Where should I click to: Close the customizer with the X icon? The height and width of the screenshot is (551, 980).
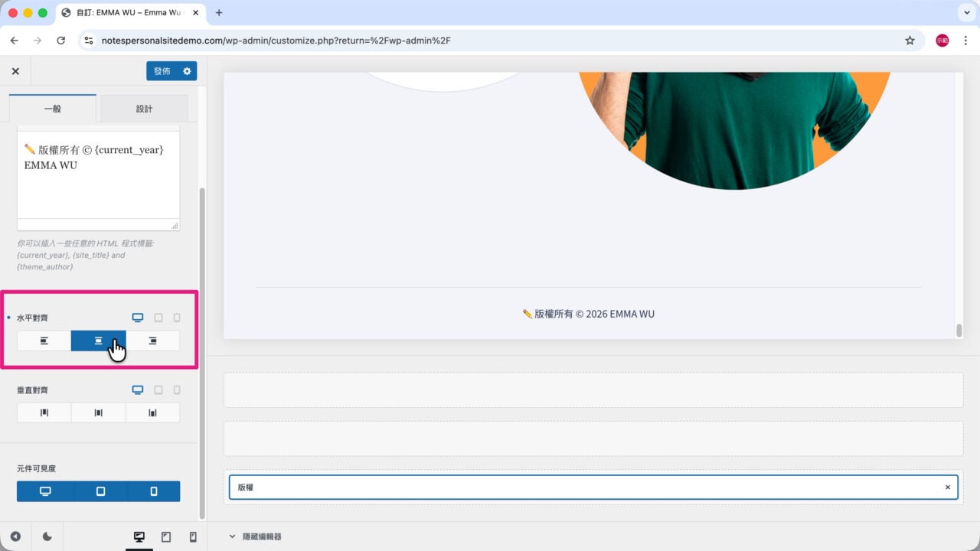(15, 71)
